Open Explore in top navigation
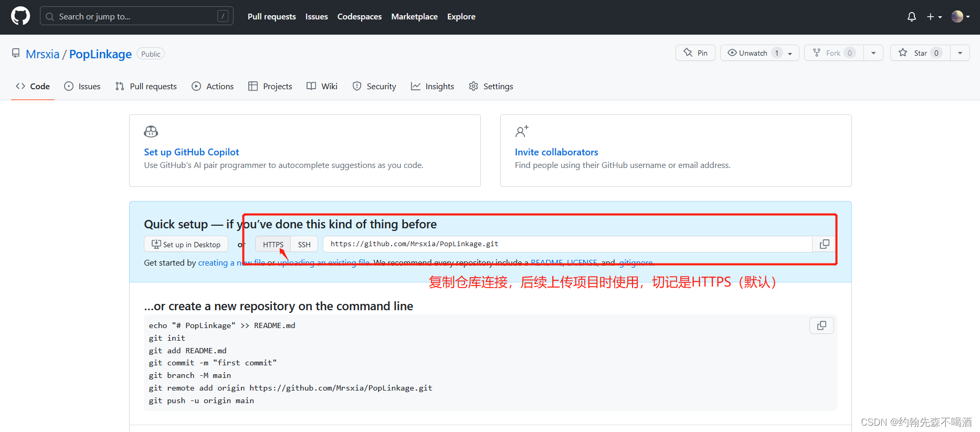Image resolution: width=980 pixels, height=432 pixels. [461, 17]
